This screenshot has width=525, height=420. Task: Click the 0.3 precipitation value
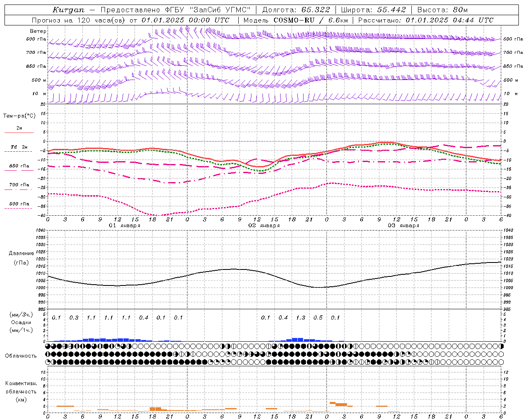(x=74, y=317)
